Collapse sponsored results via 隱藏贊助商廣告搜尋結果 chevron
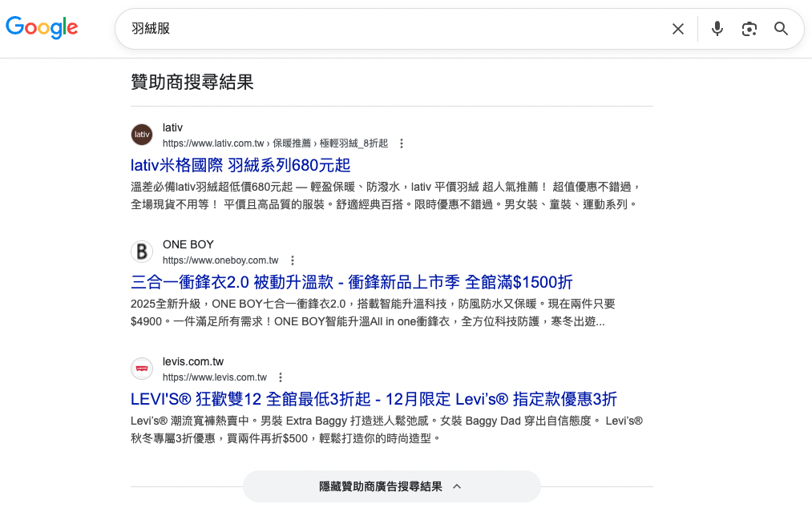 tap(391, 486)
